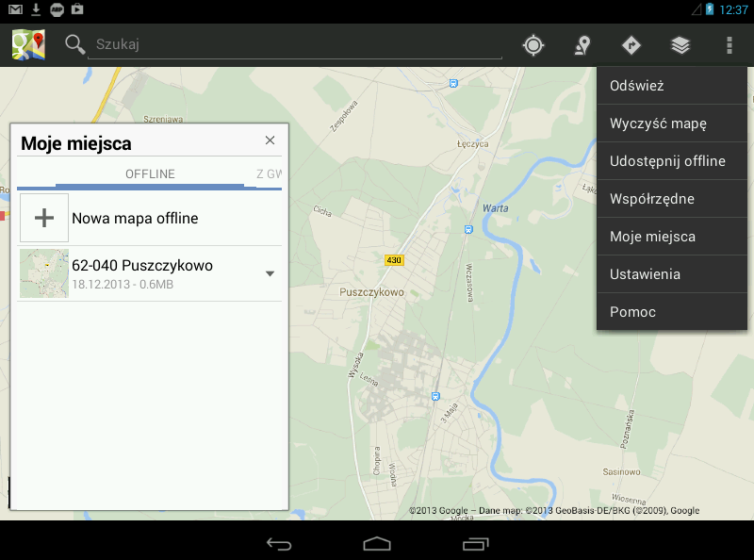
Task: Tap the plus icon for new map
Action: [x=44, y=218]
